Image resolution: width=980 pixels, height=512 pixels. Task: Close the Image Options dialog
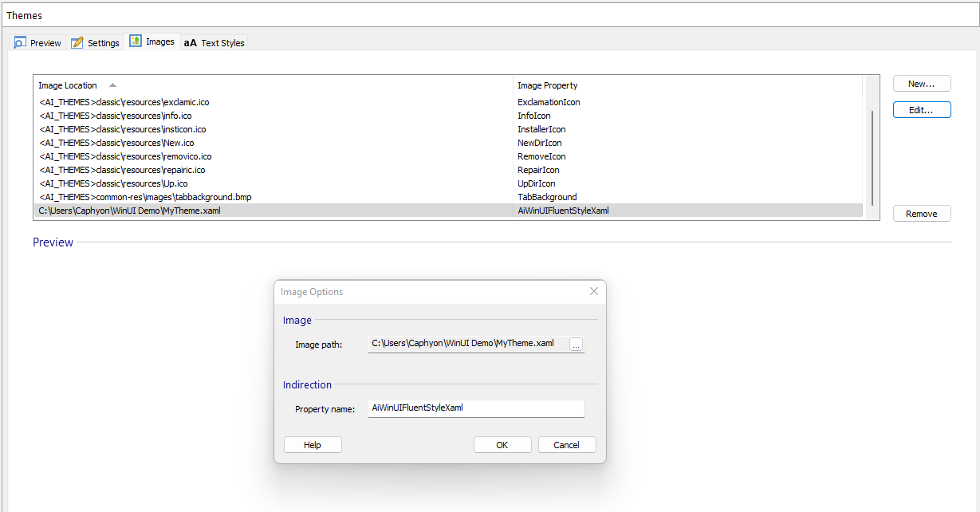click(594, 291)
